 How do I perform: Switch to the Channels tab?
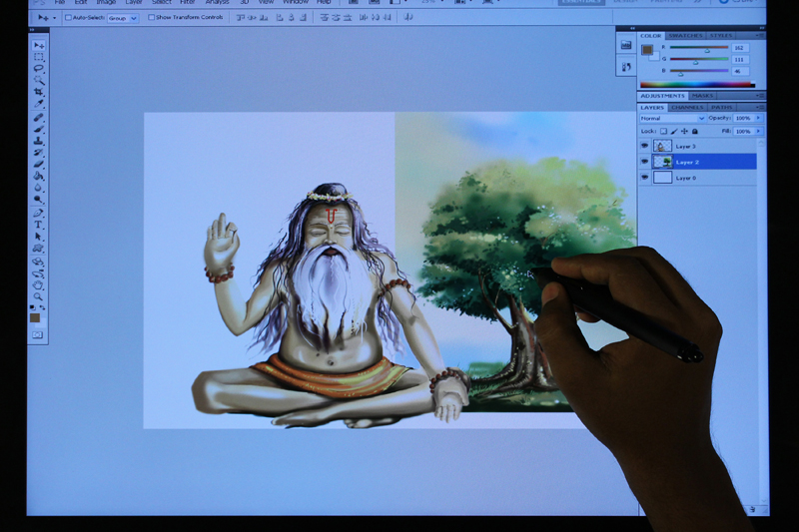687,107
